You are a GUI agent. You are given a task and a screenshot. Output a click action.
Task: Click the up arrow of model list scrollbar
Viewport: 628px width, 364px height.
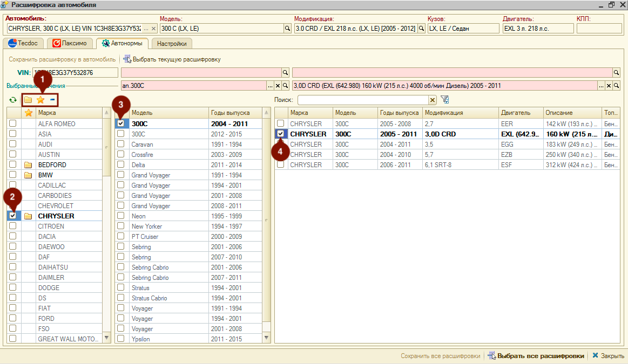pyautogui.click(x=266, y=113)
